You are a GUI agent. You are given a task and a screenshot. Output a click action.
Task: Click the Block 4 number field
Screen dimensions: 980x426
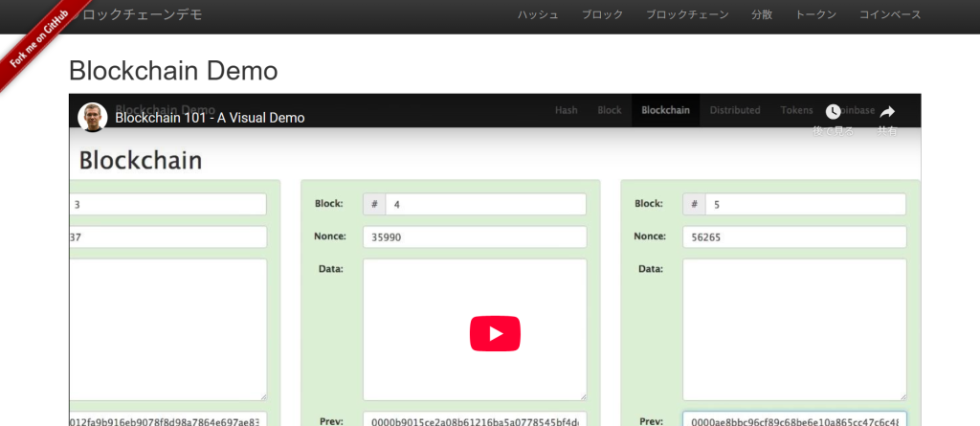click(485, 204)
